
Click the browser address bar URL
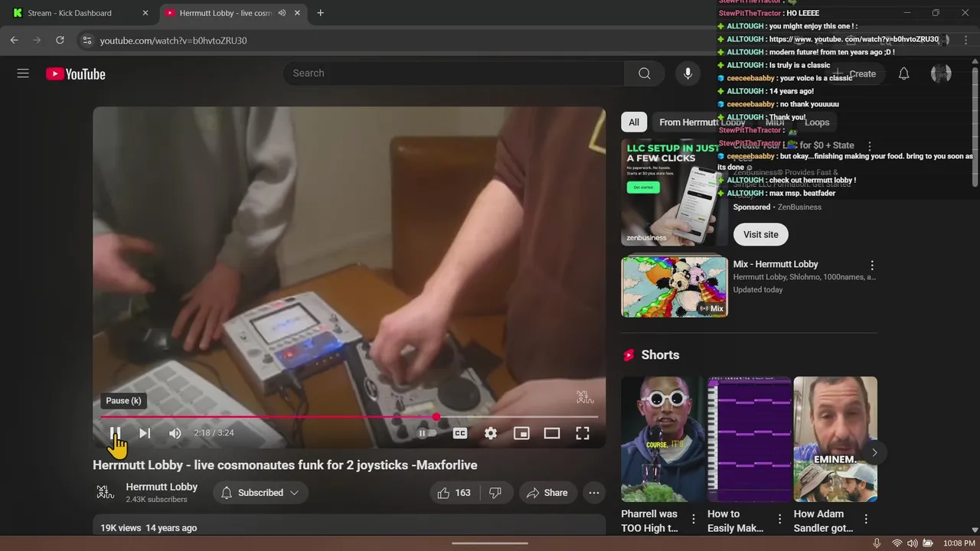tap(174, 41)
